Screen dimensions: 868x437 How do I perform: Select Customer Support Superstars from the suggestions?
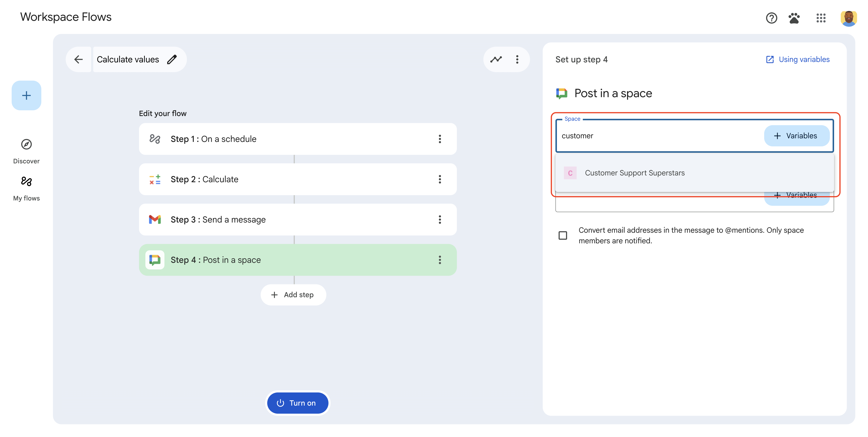pyautogui.click(x=635, y=173)
